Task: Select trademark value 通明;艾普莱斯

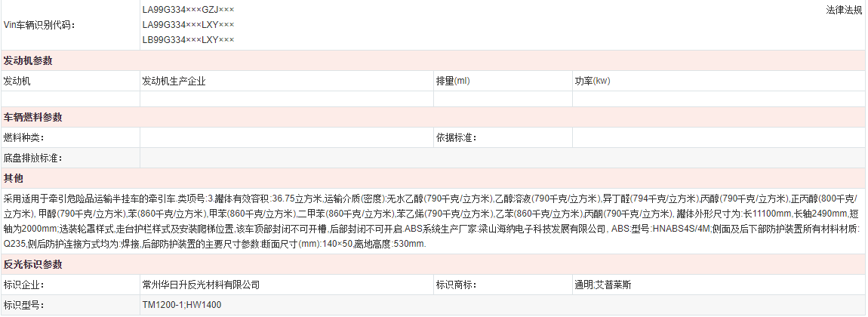Action: (605, 285)
